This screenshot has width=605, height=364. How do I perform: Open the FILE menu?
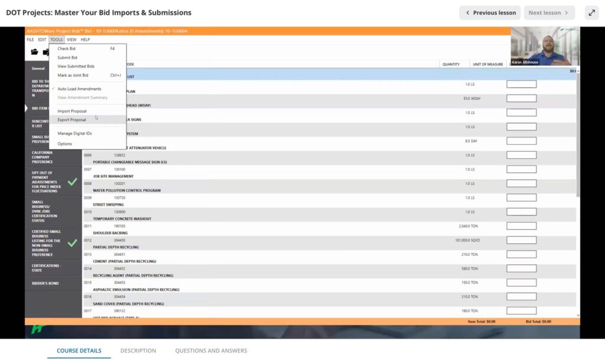[x=30, y=40]
